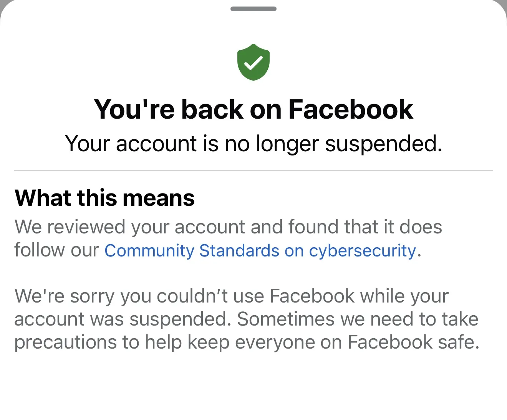Viewport: 507px width, 420px height.
Task: Click blank white area below last paragraph
Action: click(253, 388)
